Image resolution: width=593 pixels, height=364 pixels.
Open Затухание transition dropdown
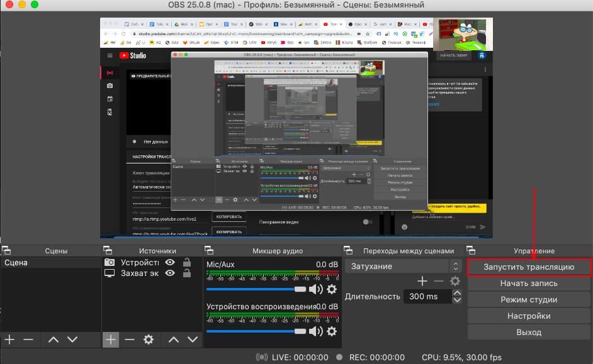click(x=403, y=266)
